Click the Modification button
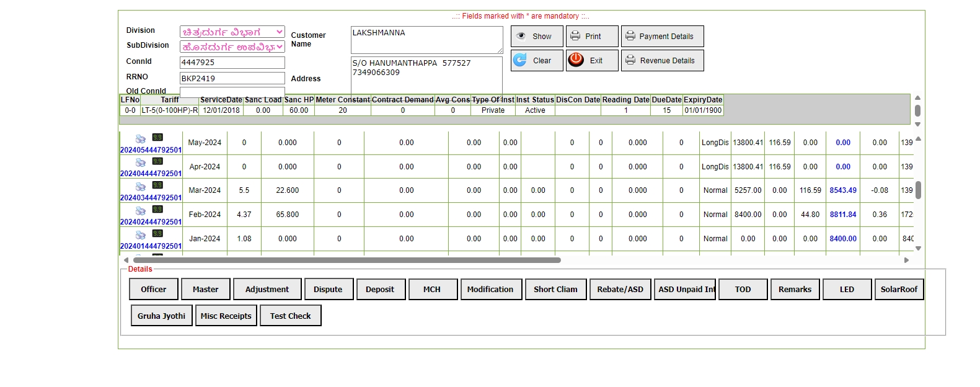This screenshot has width=980, height=387. [x=490, y=289]
